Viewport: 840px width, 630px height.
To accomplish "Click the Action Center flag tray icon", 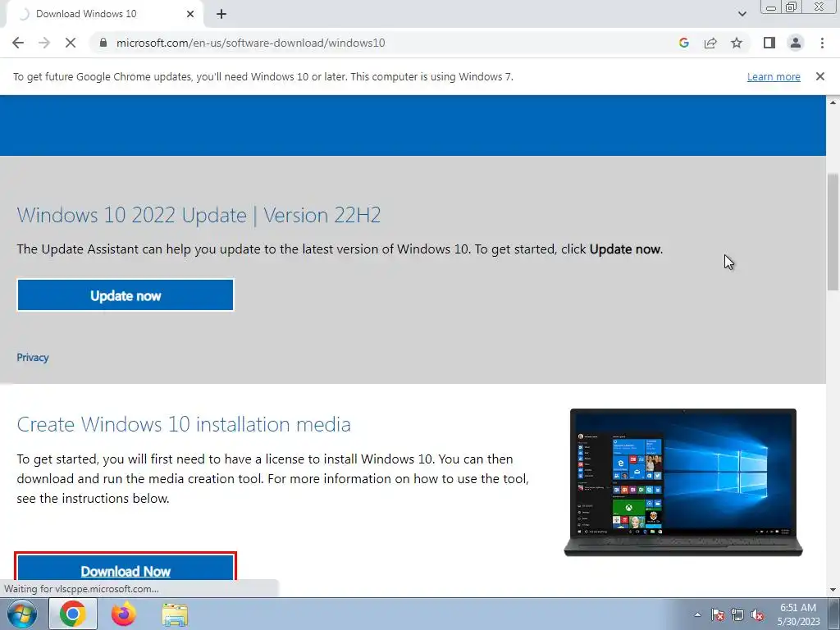I will point(718,614).
